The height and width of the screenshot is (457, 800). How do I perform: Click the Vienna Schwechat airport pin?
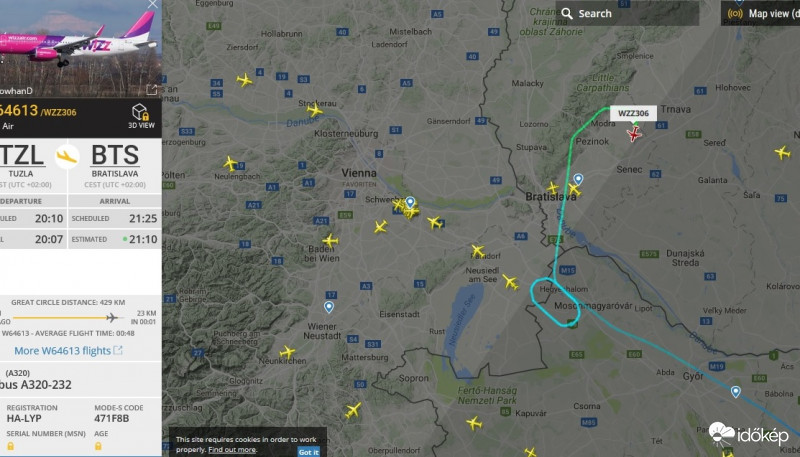pos(410,201)
